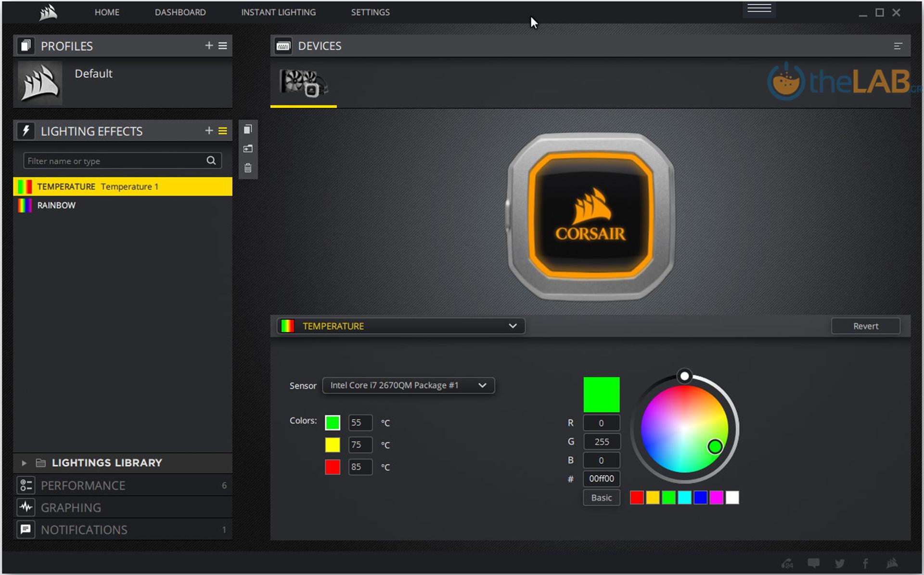Click the R value field

pyautogui.click(x=602, y=423)
